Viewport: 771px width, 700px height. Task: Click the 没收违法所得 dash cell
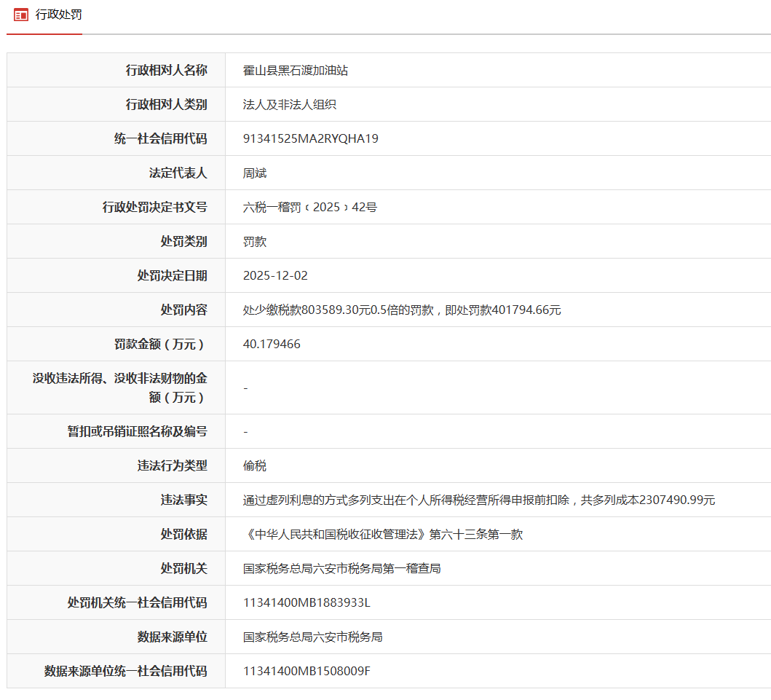[x=245, y=387]
